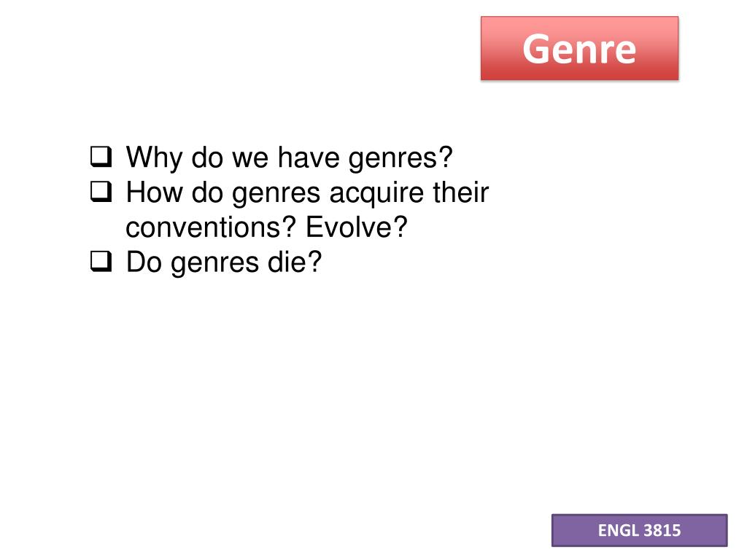The height and width of the screenshot is (560, 747).
Task: Select the word "Do" starting the third bullet
Action: (x=144, y=262)
